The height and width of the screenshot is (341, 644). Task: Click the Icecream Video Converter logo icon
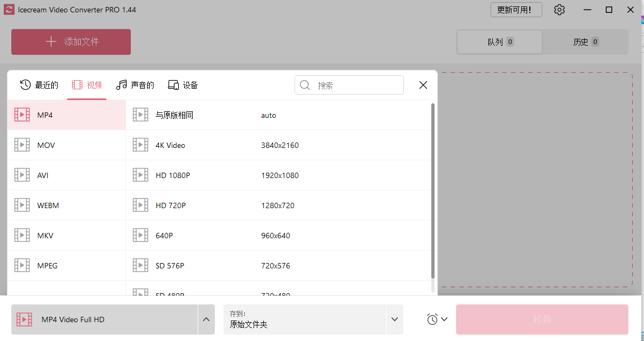pyautogui.click(x=9, y=10)
